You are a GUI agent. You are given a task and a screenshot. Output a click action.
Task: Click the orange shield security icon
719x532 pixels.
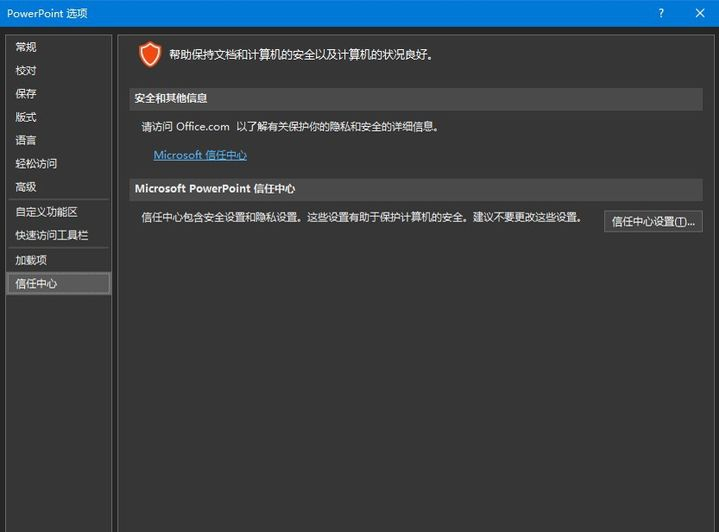click(150, 54)
